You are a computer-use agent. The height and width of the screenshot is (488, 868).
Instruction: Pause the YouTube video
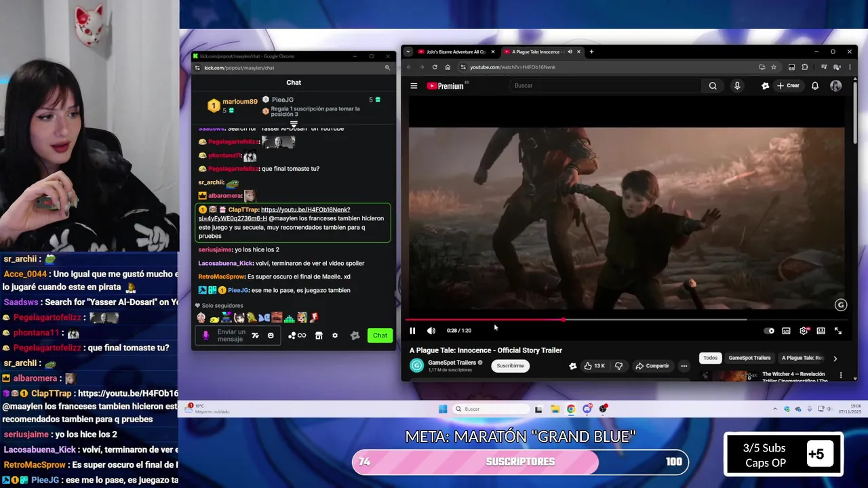point(412,331)
